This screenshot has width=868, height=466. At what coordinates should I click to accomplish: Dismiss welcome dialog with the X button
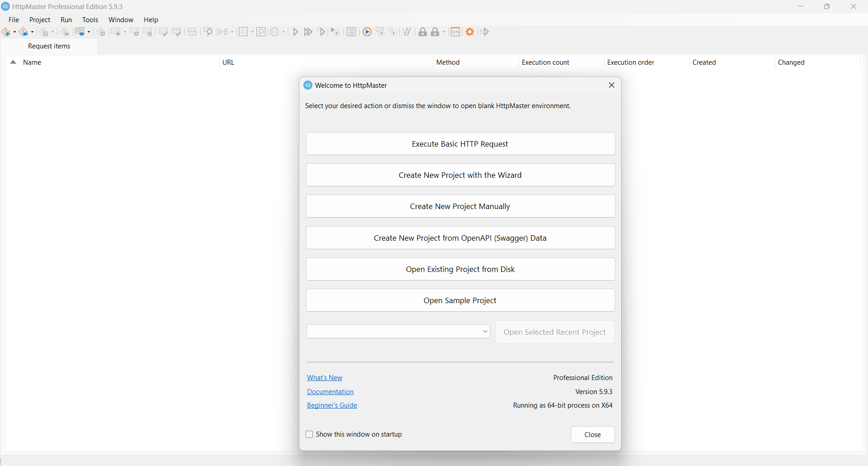pos(612,85)
